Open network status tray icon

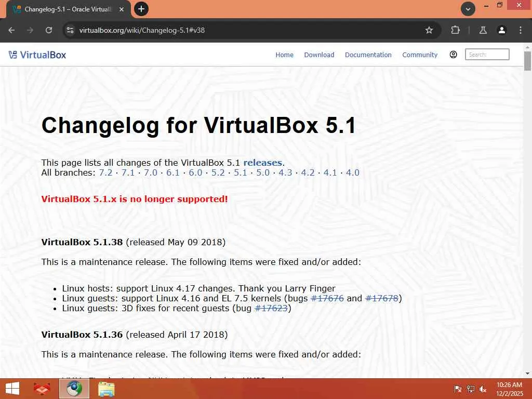(471, 389)
